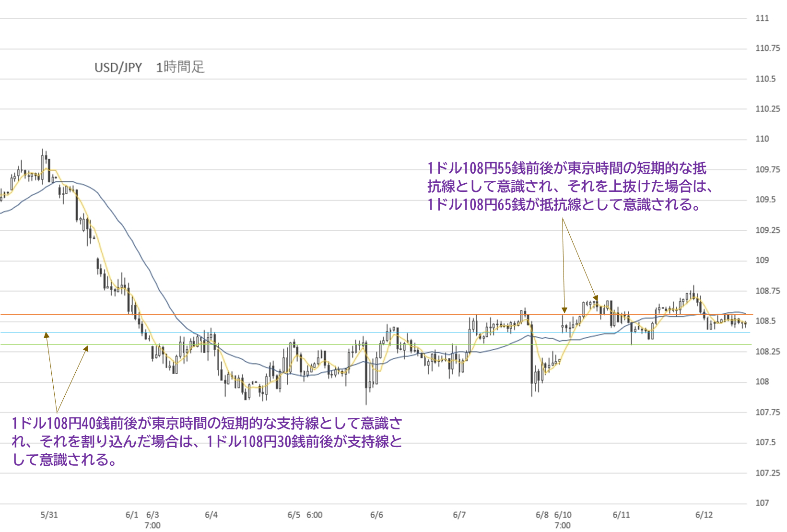Viewport: 787px width, 532px height.
Task: Click the USD/JPY 1時間足 chart title
Action: click(150, 67)
